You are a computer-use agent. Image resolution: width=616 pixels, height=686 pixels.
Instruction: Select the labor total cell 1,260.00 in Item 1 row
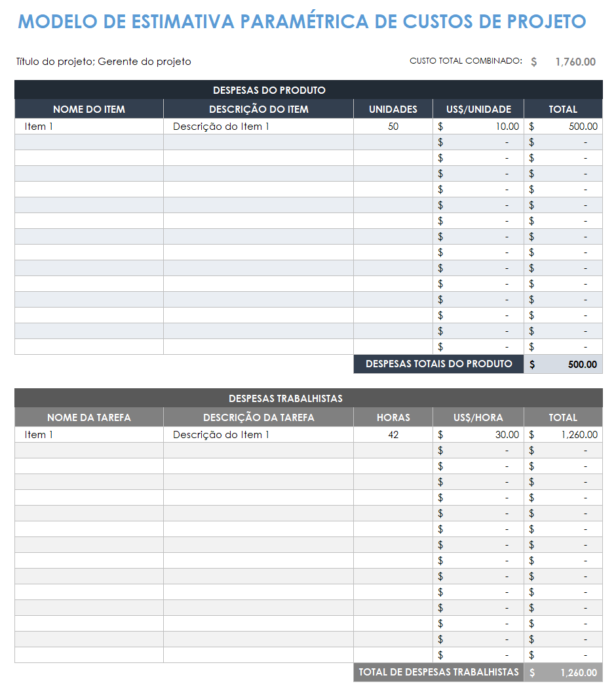[x=563, y=434]
